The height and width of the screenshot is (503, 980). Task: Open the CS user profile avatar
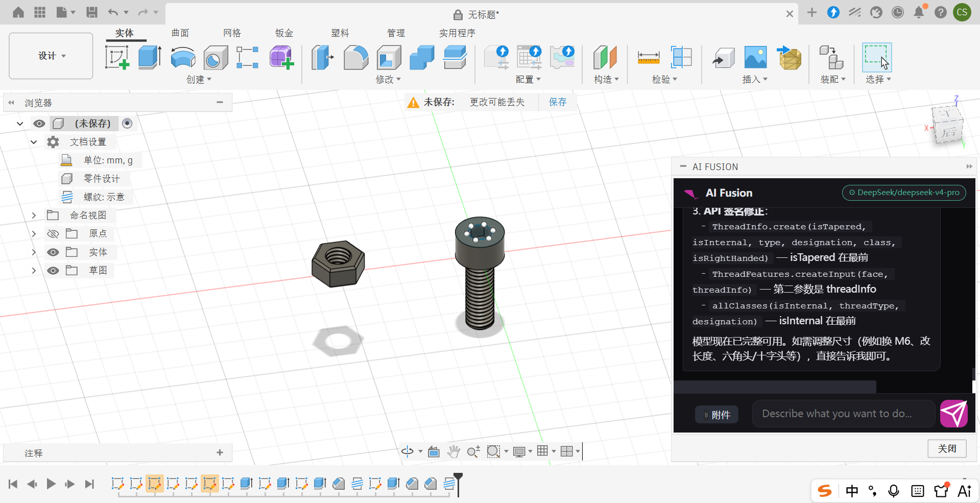pos(962,12)
